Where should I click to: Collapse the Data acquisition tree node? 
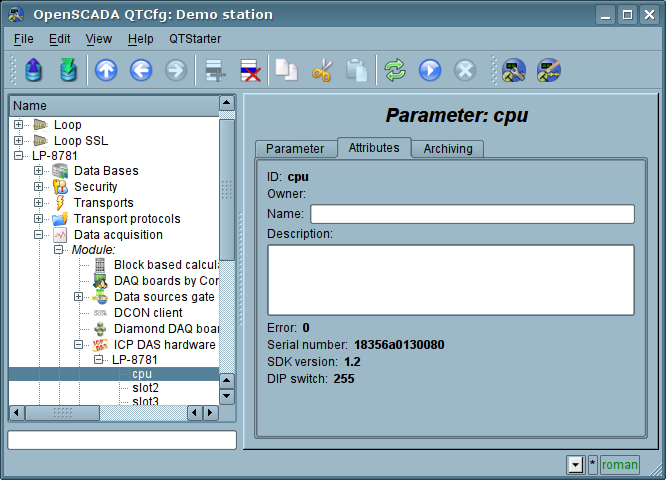[x=39, y=235]
